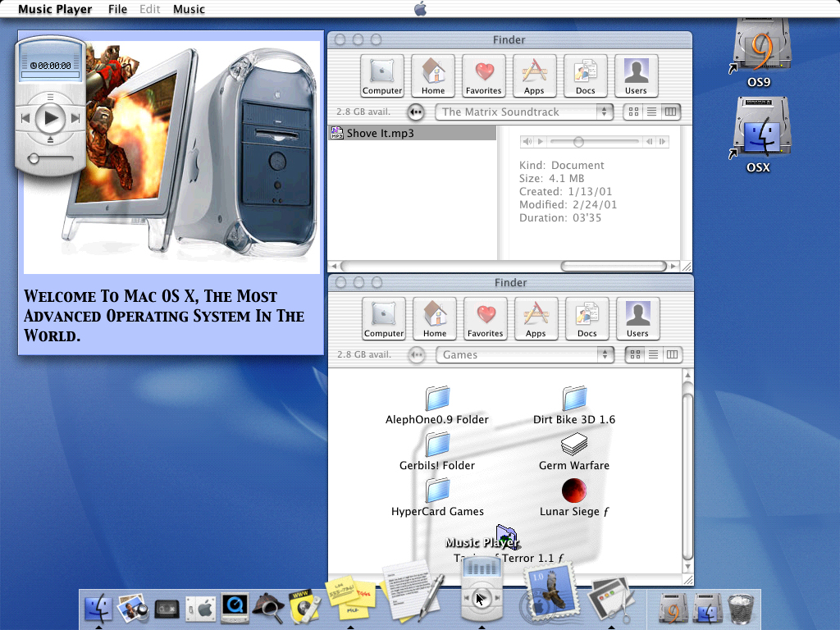
Task: Select the Germ Warfare item
Action: [574, 452]
